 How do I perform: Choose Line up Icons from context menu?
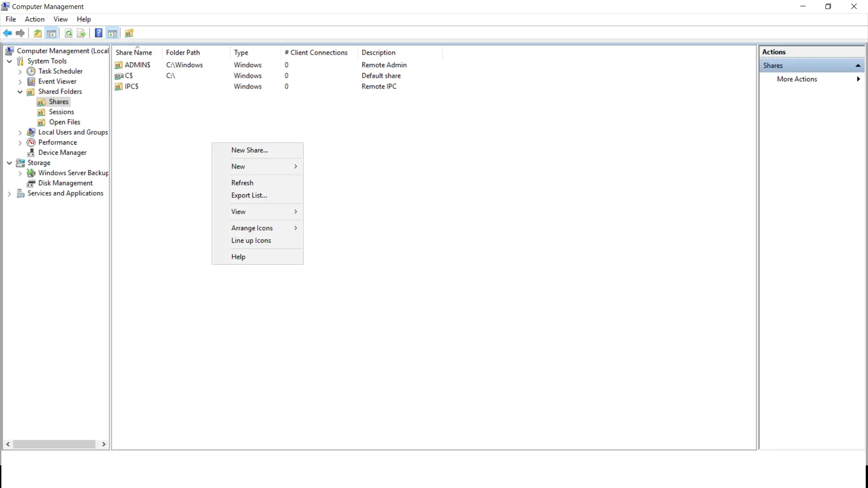point(258,240)
